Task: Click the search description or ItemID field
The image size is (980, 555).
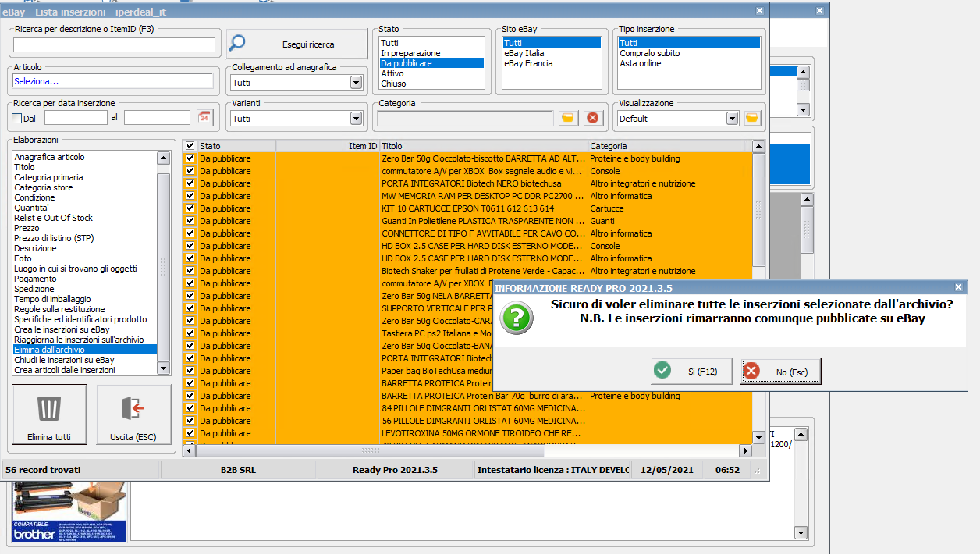Action: click(x=114, y=44)
